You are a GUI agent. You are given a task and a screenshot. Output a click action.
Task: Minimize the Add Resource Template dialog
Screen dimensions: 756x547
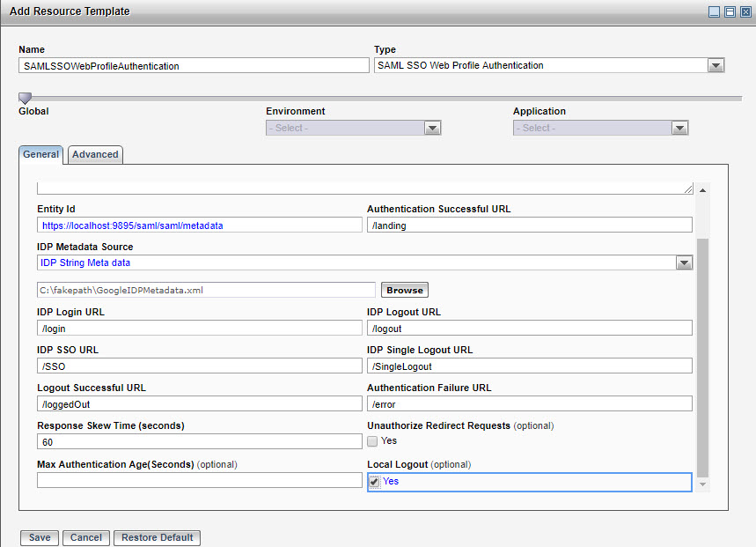715,11
